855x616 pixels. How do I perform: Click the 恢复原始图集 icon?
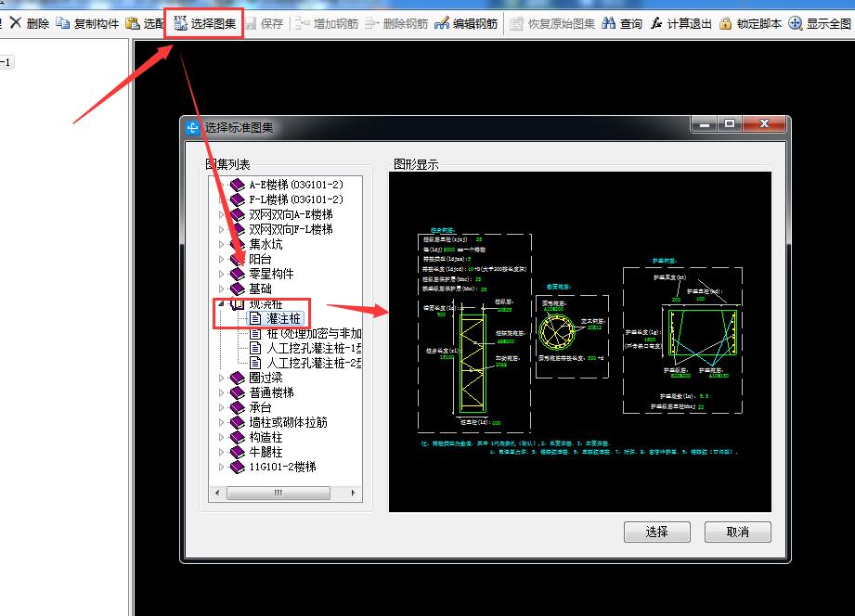click(x=516, y=23)
